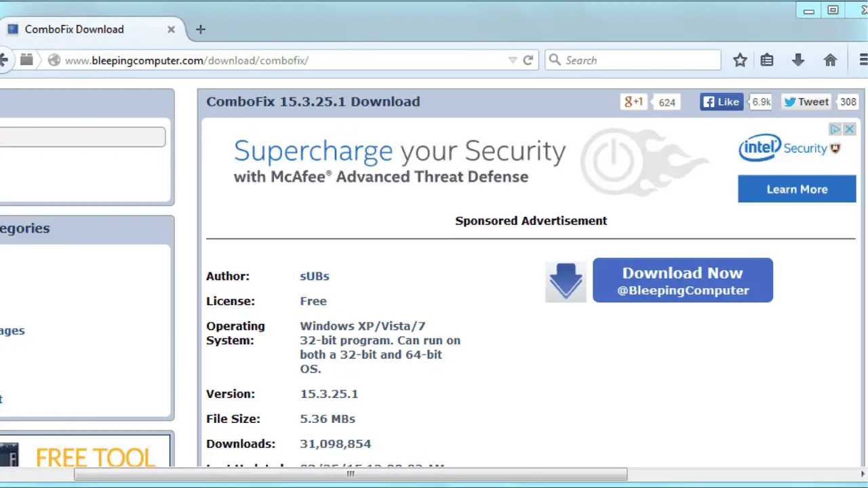Screen dimensions: 868x488
Task: Bookmark this page with the star icon
Action: click(x=740, y=60)
